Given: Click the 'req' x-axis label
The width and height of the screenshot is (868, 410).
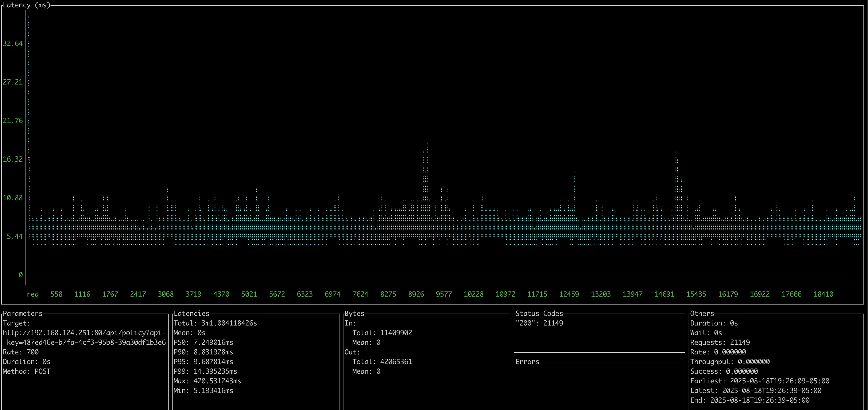Looking at the screenshot, I should pyautogui.click(x=33, y=294).
